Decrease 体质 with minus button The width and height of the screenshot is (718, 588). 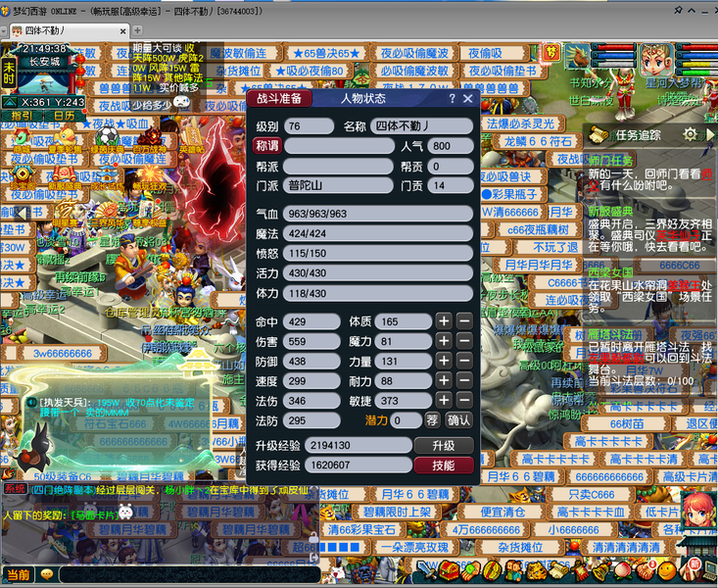coord(464,321)
